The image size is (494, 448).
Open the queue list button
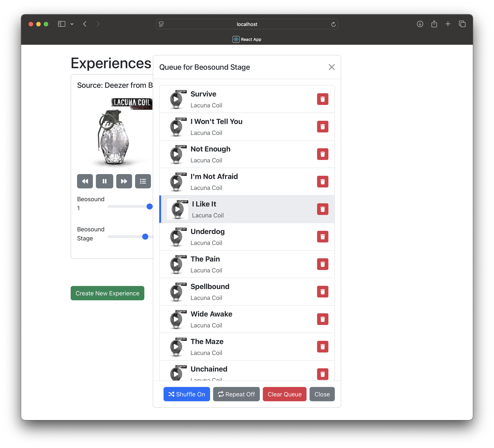[x=143, y=181]
